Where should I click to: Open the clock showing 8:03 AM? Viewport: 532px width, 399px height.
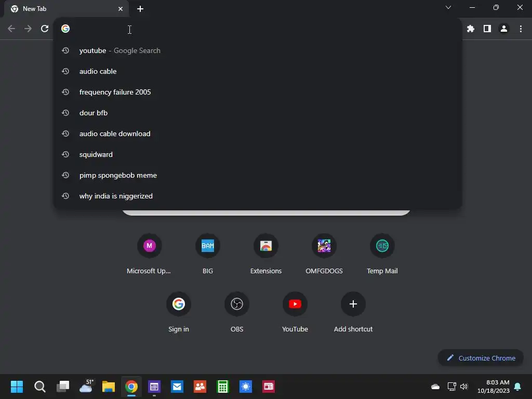click(x=494, y=387)
